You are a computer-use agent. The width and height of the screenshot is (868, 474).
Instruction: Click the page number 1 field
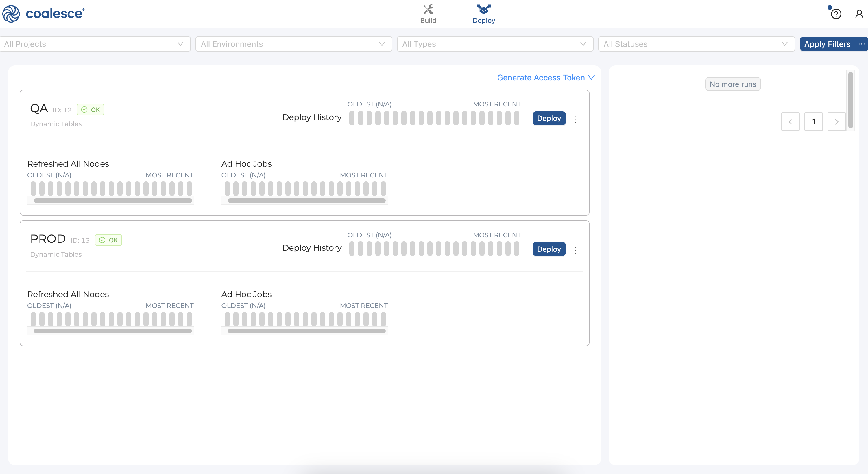(x=813, y=122)
